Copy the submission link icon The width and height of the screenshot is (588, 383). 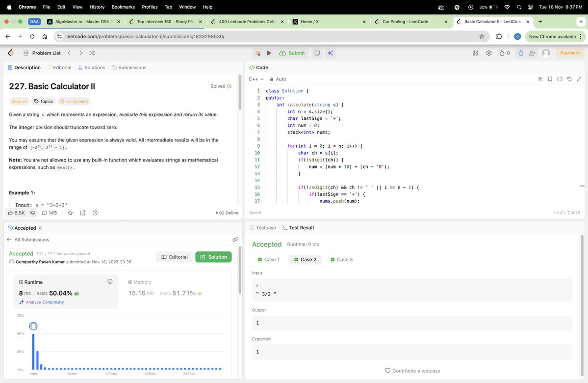pyautogui.click(x=235, y=240)
